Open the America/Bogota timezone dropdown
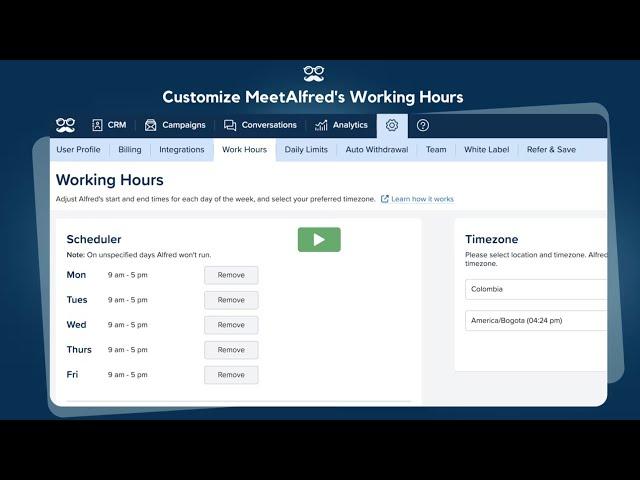This screenshot has height=480, width=640. point(536,320)
